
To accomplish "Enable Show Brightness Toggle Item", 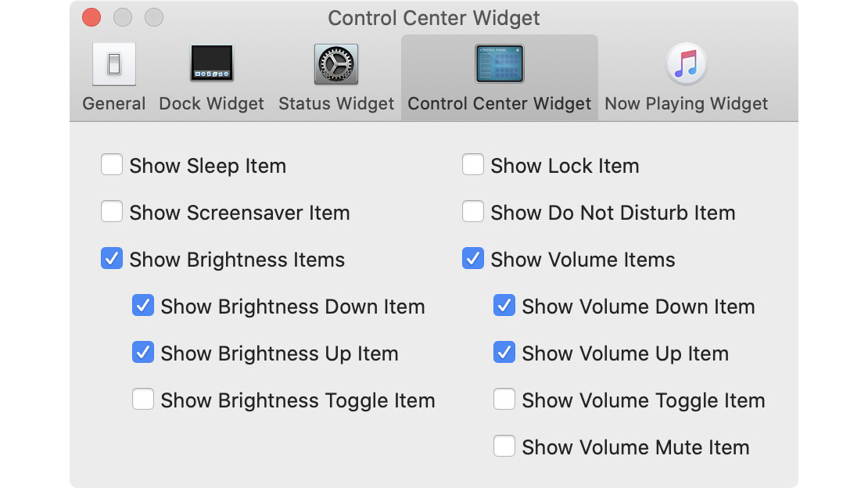I will tap(143, 399).
